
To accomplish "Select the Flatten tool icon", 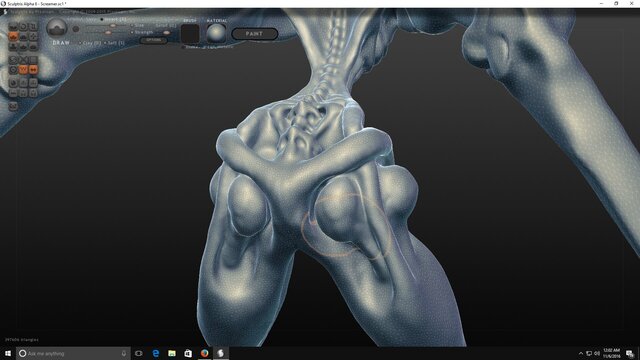I will (23, 36).
